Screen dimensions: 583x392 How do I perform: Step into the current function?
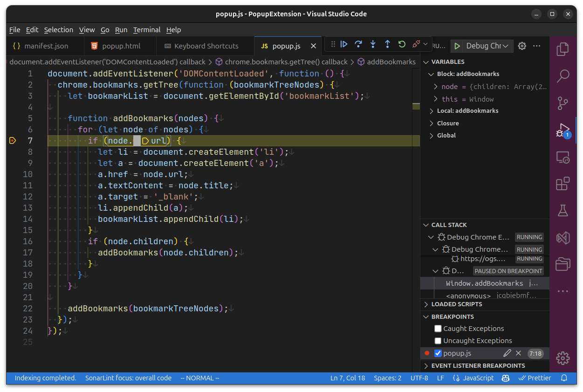pyautogui.click(x=373, y=44)
